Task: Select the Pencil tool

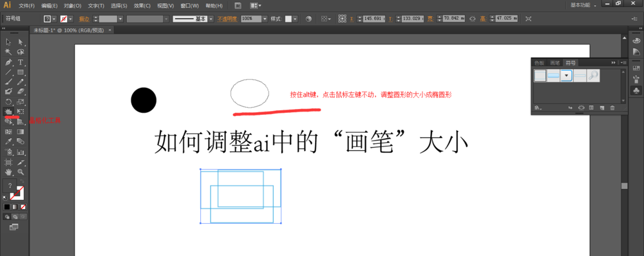Action: 20,81
